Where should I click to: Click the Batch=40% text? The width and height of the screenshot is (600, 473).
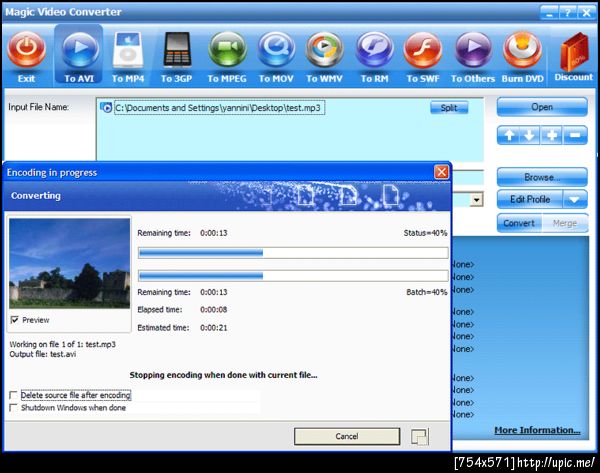[426, 292]
